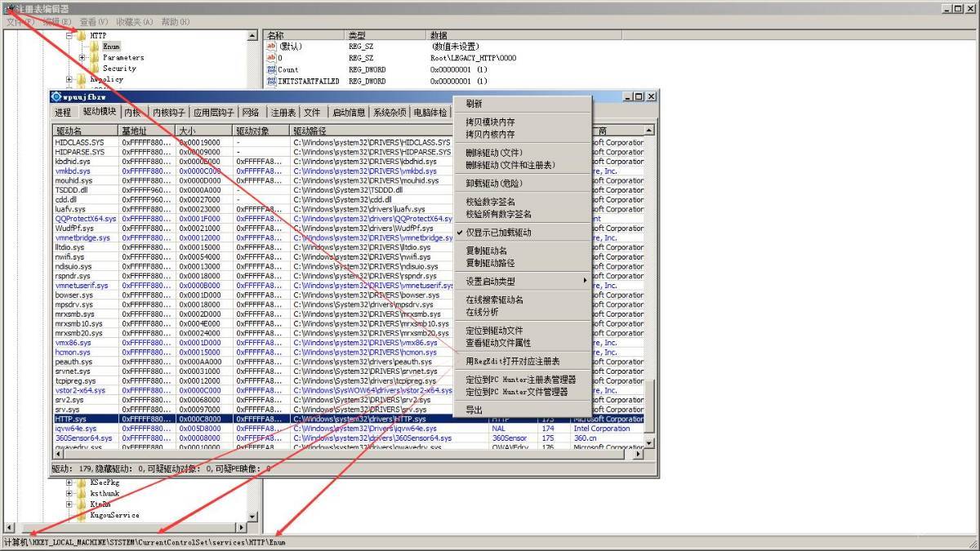Click the registry tree scrollbar up arrow

tap(252, 36)
